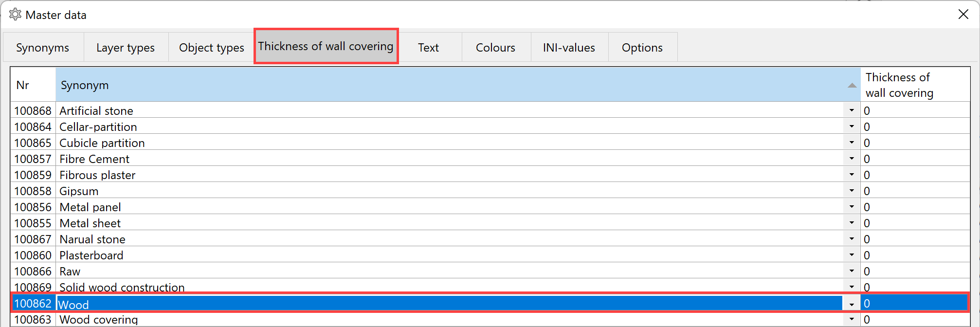The height and width of the screenshot is (327, 980).
Task: Click number cell 100868
Action: coord(33,110)
